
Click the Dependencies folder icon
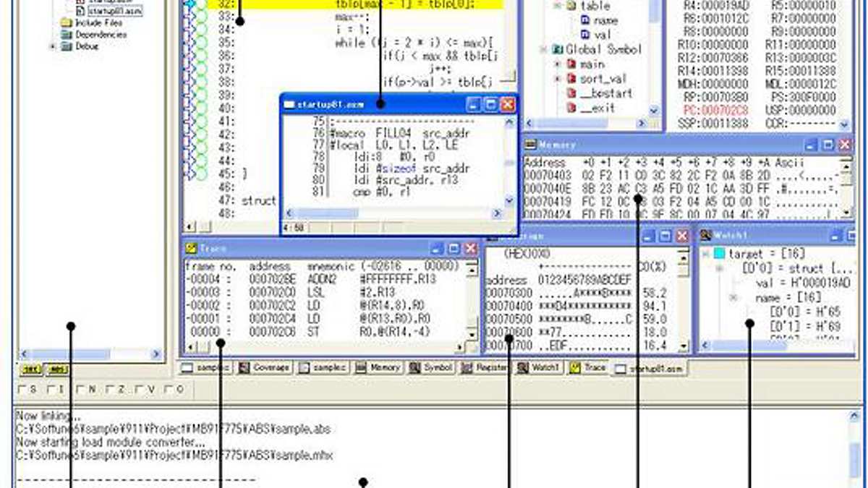click(x=67, y=35)
